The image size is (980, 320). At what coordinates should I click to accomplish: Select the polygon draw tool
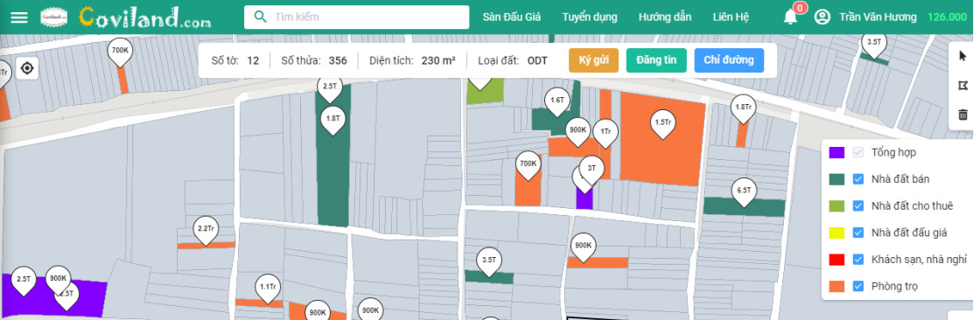[962, 85]
